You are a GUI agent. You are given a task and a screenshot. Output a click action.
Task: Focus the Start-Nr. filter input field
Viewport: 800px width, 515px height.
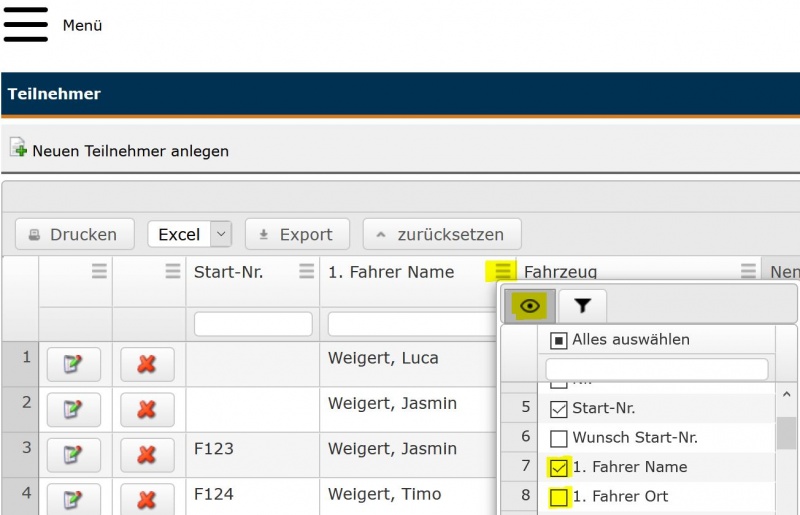[253, 324]
